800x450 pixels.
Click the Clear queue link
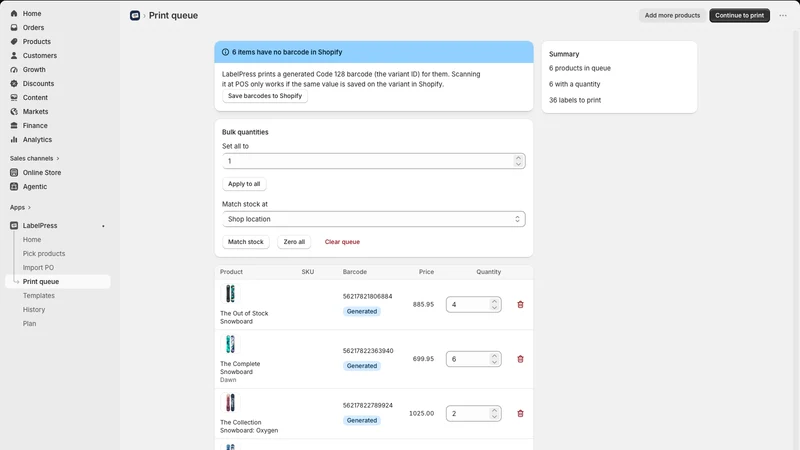coord(342,242)
